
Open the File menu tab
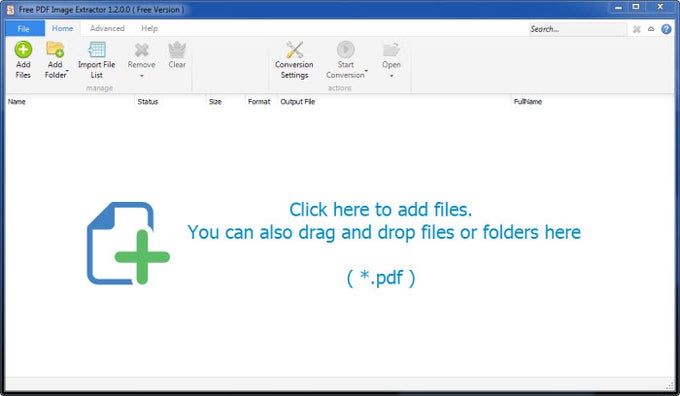click(25, 29)
